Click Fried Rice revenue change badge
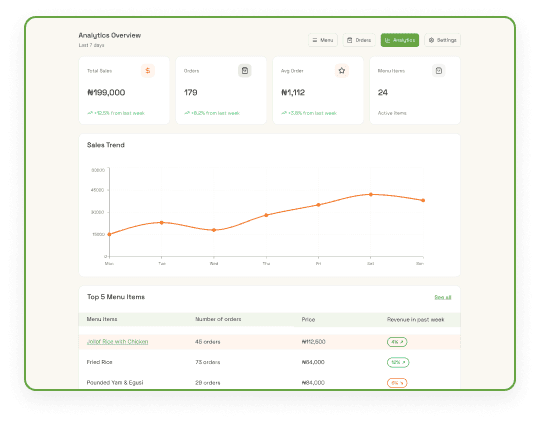This screenshot has width=540, height=423. (398, 362)
